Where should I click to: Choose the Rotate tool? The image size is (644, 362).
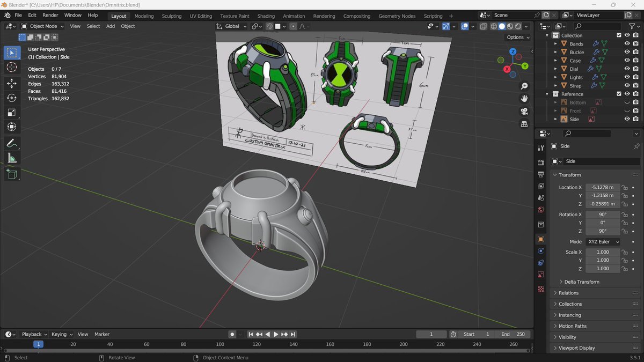pyautogui.click(x=12, y=98)
